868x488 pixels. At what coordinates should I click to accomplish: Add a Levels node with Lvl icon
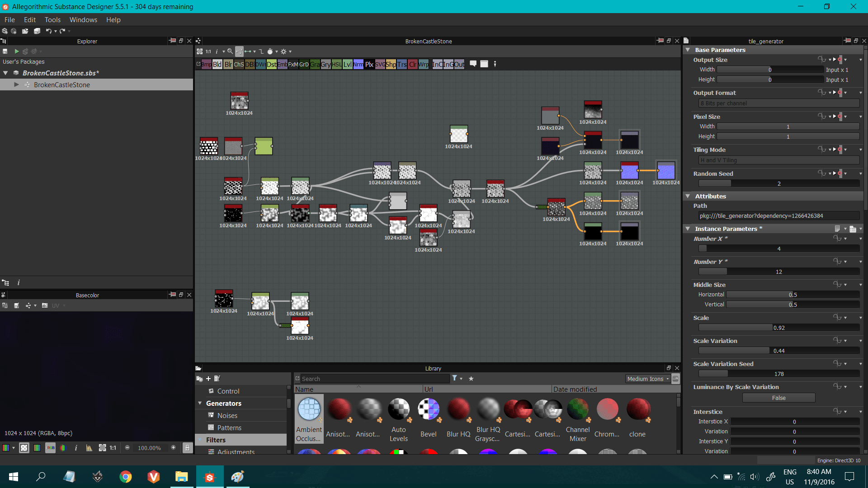(x=347, y=65)
